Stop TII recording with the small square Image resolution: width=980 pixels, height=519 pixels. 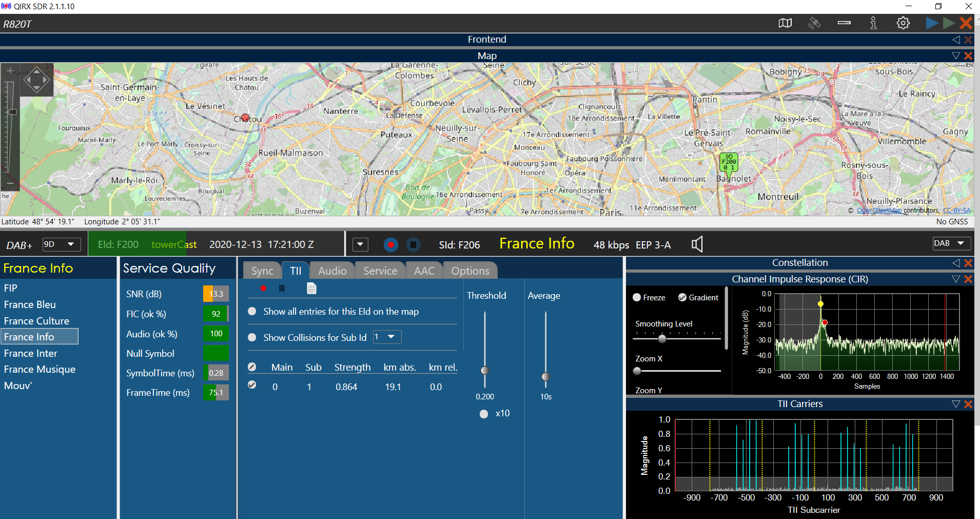282,289
